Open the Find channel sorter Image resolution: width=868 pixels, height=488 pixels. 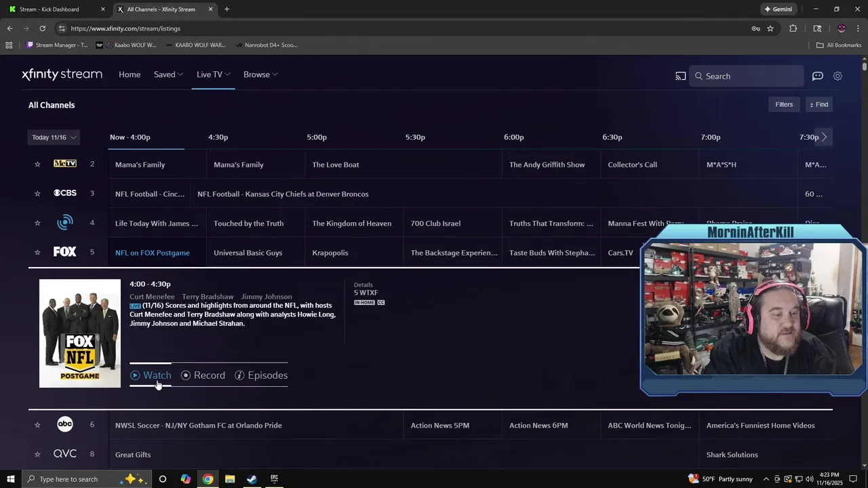click(819, 104)
